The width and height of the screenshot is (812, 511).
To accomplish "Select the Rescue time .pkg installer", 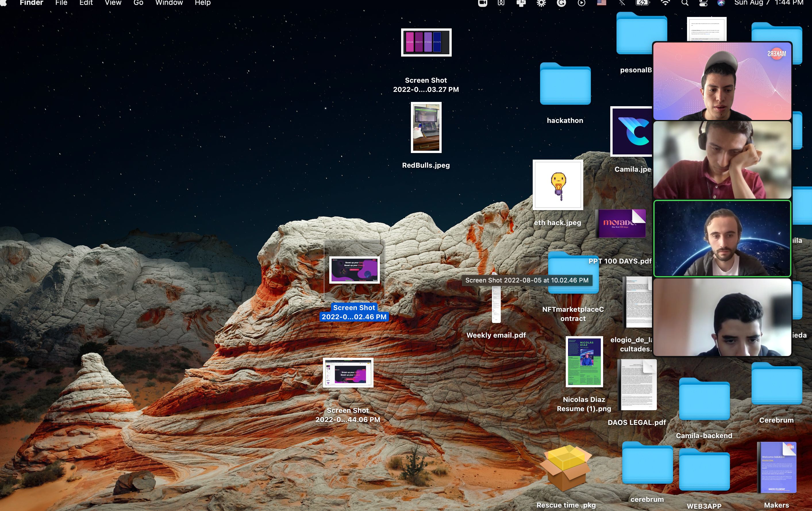I will coord(565,468).
